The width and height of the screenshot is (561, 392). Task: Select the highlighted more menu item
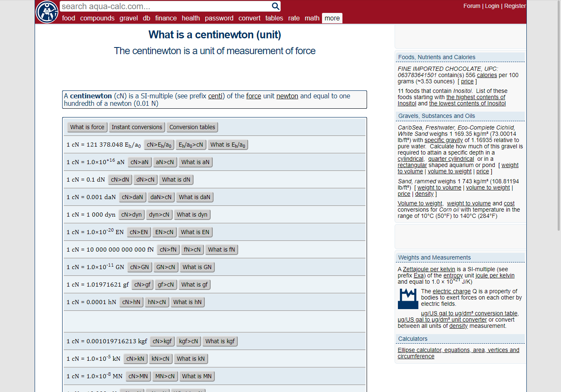(x=332, y=18)
